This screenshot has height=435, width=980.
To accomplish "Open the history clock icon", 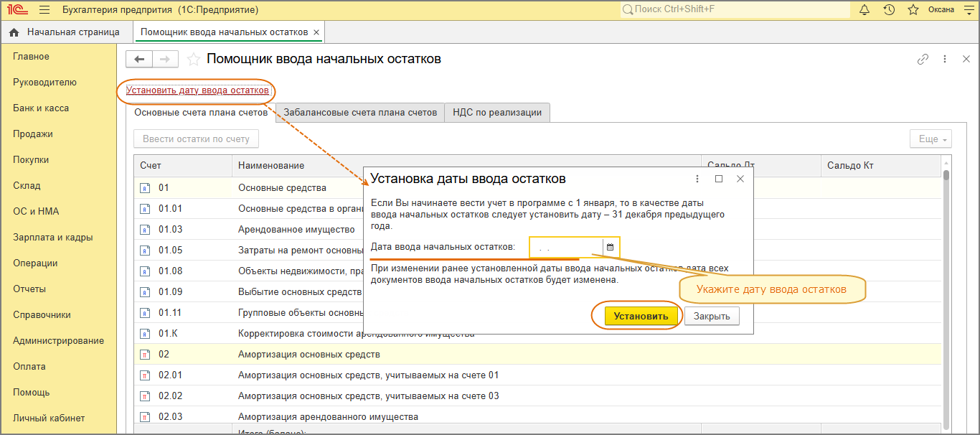I will coord(889,10).
